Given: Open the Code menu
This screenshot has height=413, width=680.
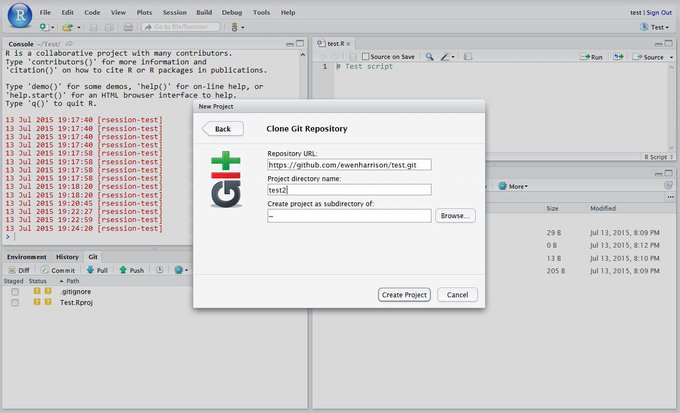Looking at the screenshot, I should [x=92, y=13].
